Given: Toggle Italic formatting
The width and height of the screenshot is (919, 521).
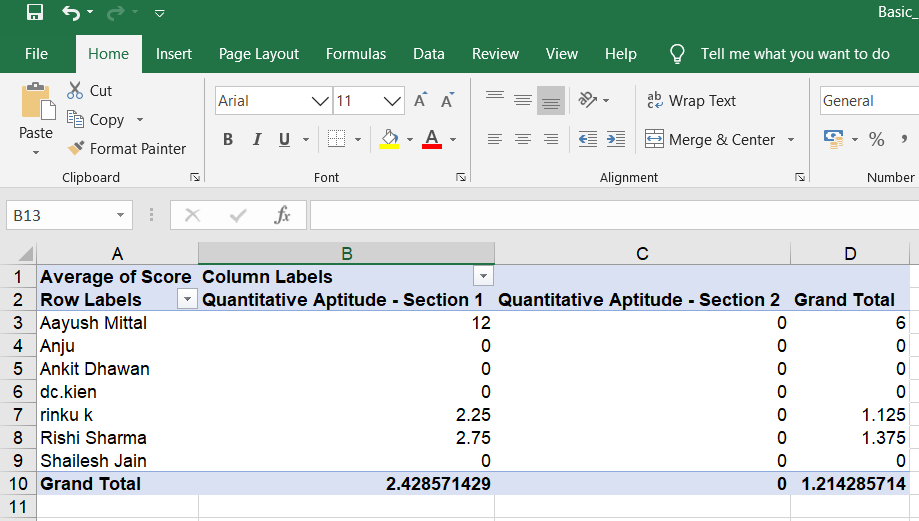Looking at the screenshot, I should (257, 139).
